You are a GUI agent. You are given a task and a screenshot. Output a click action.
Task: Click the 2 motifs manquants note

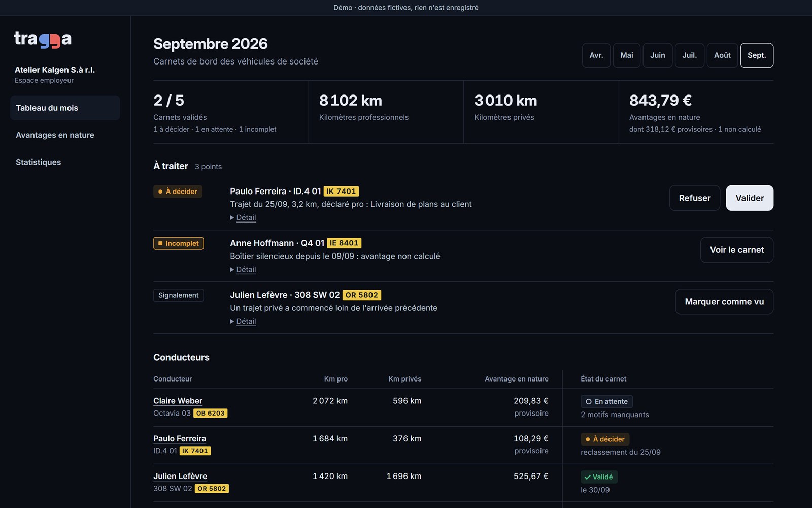(x=615, y=415)
